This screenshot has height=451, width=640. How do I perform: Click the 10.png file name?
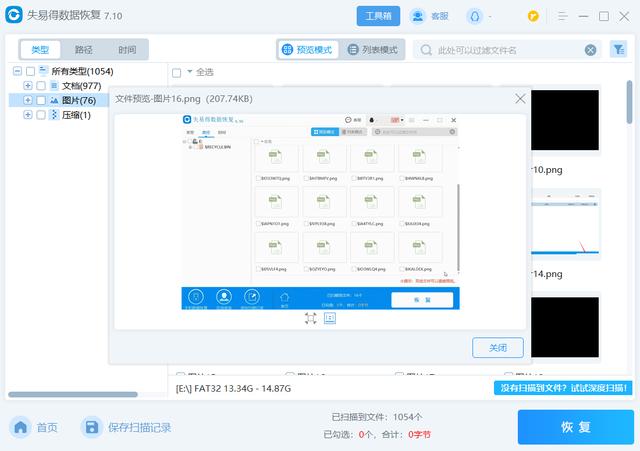click(x=547, y=170)
